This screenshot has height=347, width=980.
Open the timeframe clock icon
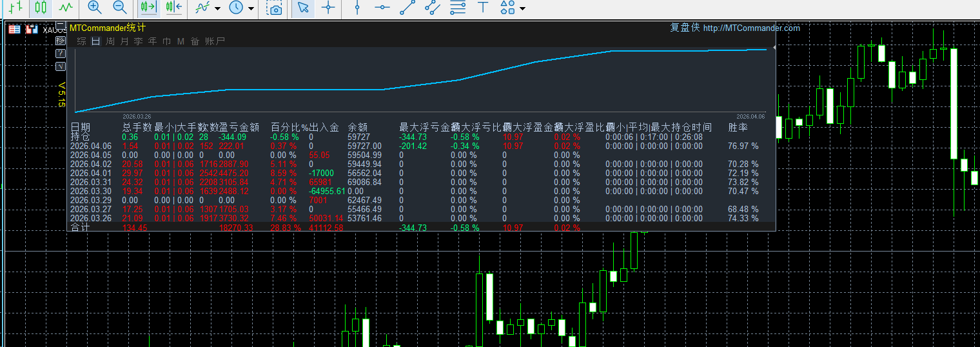(236, 8)
